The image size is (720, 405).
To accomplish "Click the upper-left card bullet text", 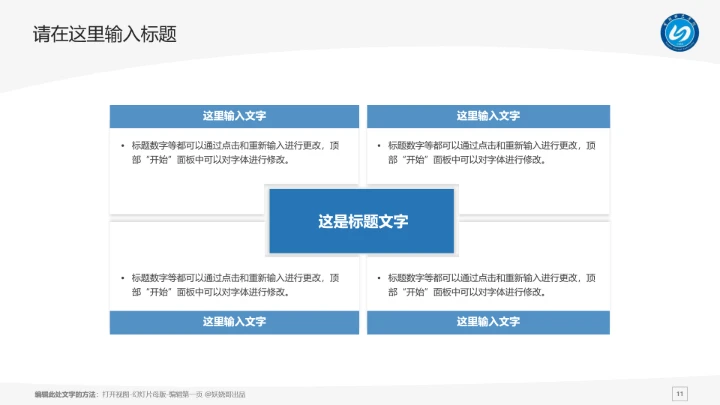I will point(235,152).
